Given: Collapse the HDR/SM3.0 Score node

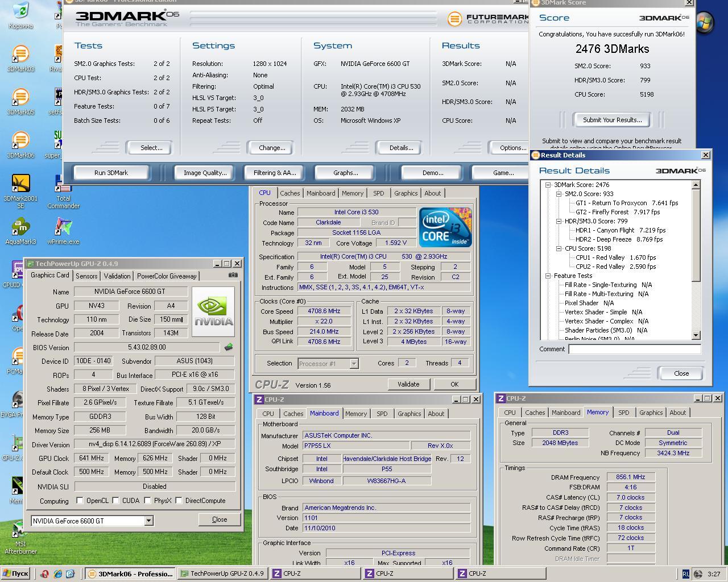Looking at the screenshot, I should [559, 221].
